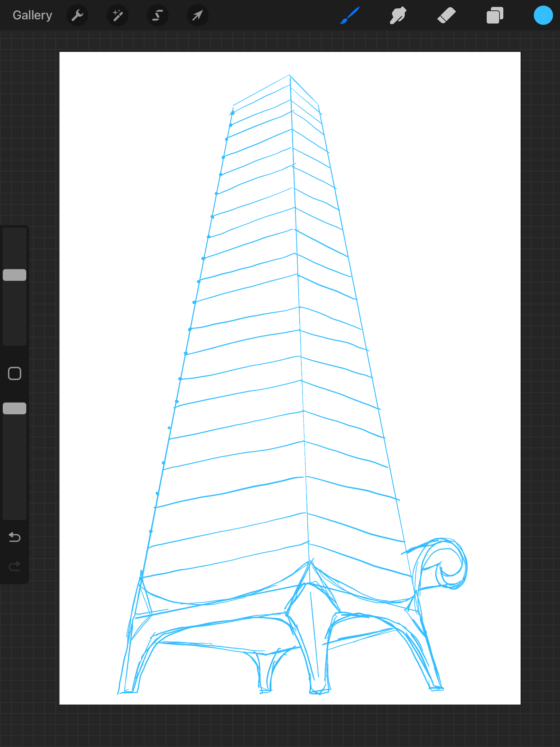Open the blue active color picker
The width and height of the screenshot is (560, 747).
(x=543, y=16)
